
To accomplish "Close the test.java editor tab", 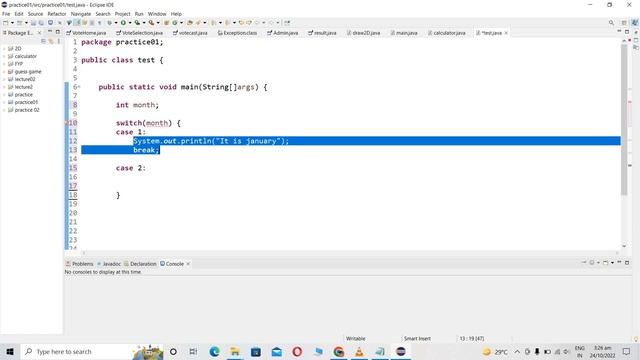I will [x=506, y=33].
